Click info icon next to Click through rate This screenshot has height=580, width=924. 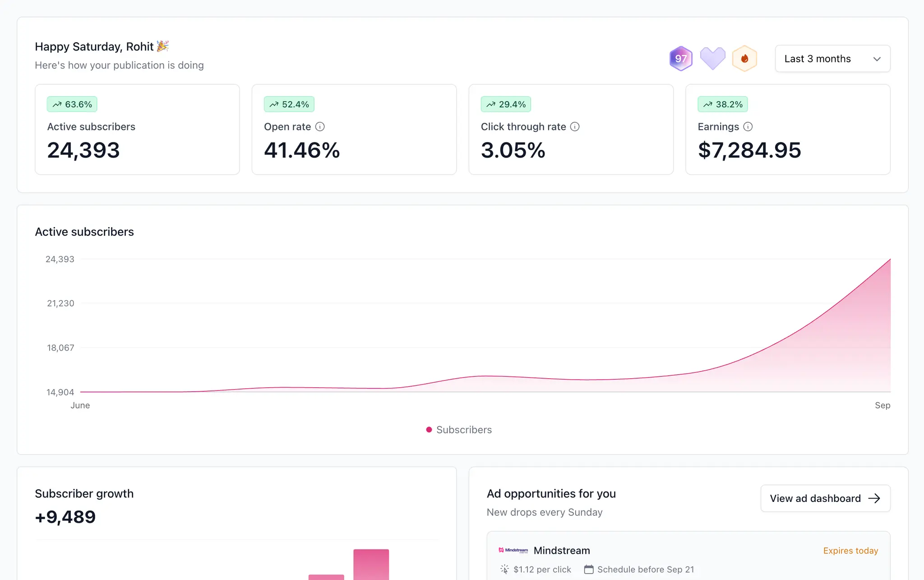coord(575,127)
